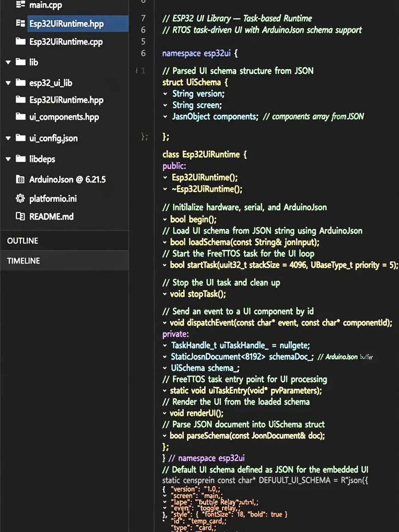Click the "struct UiSchema {" declaration
This screenshot has width=399, height=532.
point(195,82)
